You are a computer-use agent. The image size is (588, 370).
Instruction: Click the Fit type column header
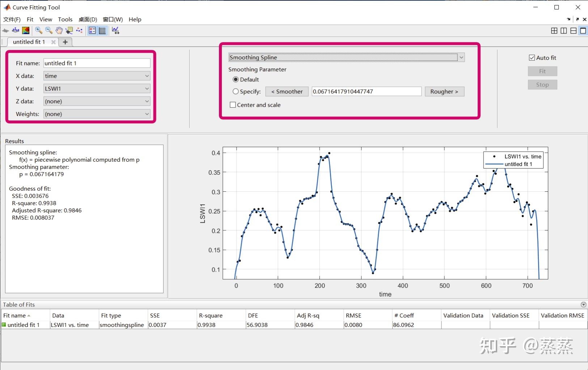[123, 315]
